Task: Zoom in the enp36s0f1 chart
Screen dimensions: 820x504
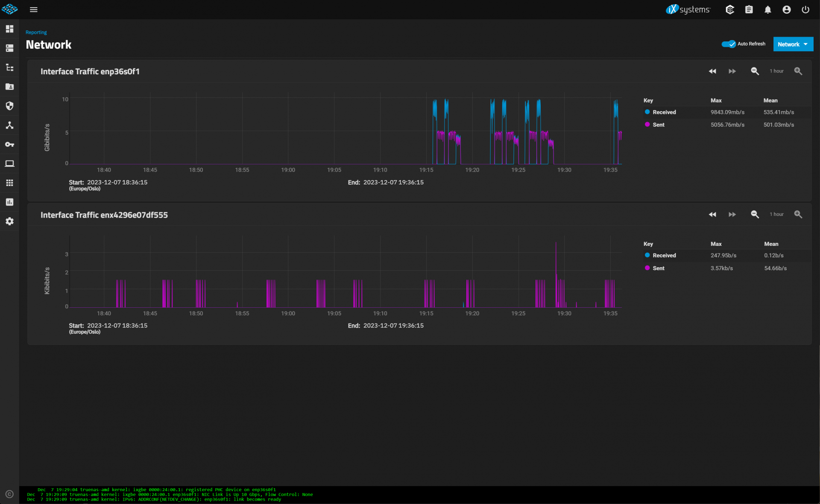Action: click(798, 71)
